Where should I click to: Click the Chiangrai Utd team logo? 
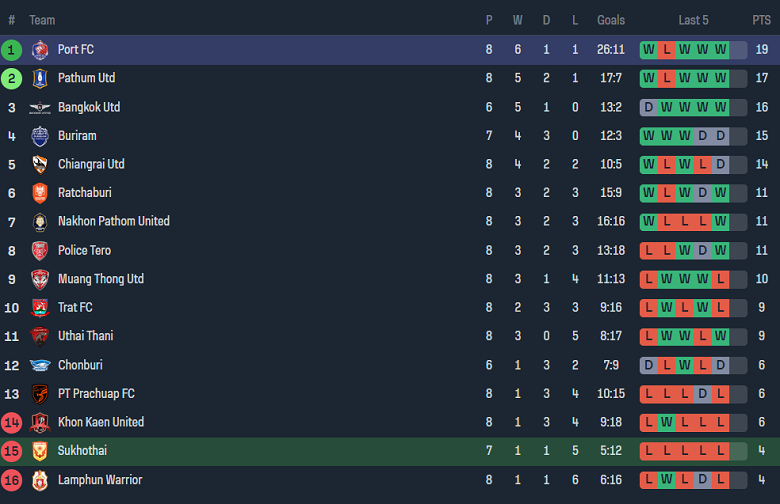40,164
